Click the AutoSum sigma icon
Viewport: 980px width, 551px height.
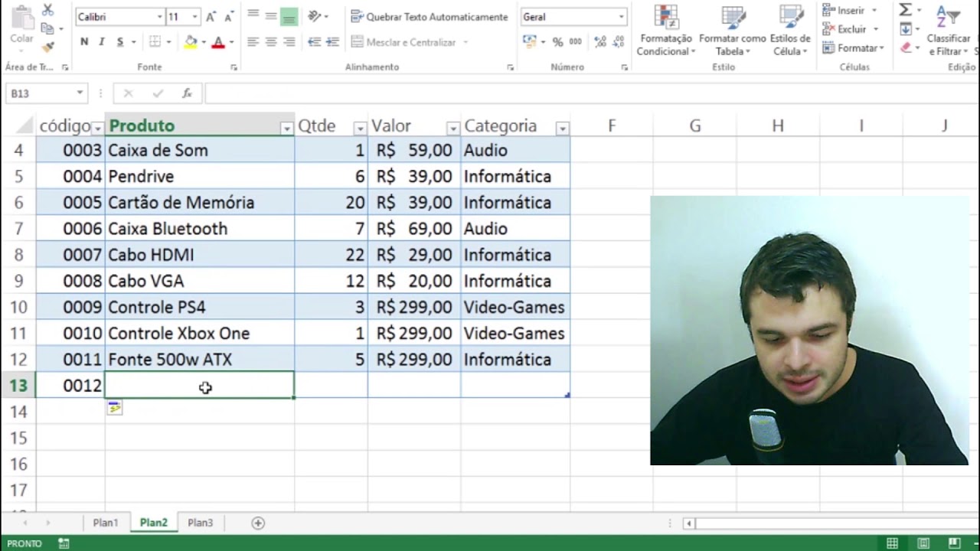[905, 10]
